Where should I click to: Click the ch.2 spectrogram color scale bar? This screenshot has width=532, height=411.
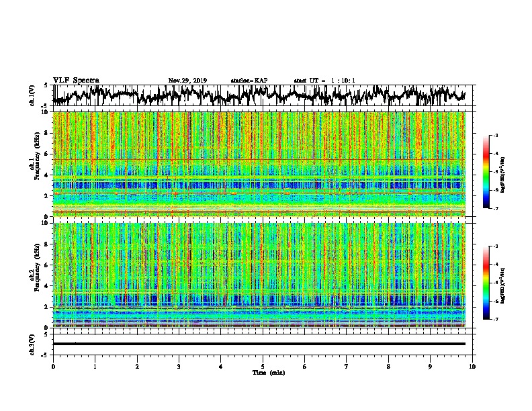486,283
